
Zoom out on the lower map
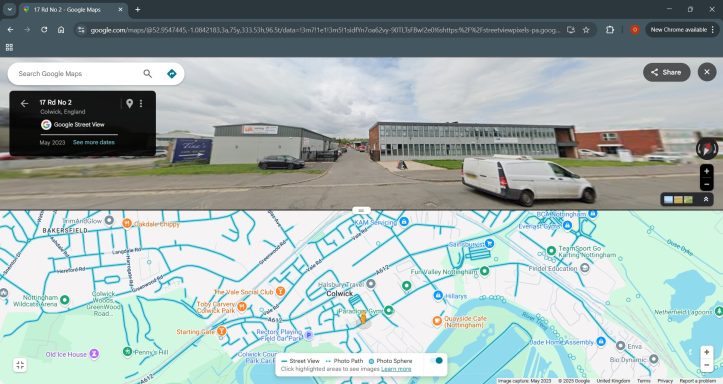click(706, 365)
